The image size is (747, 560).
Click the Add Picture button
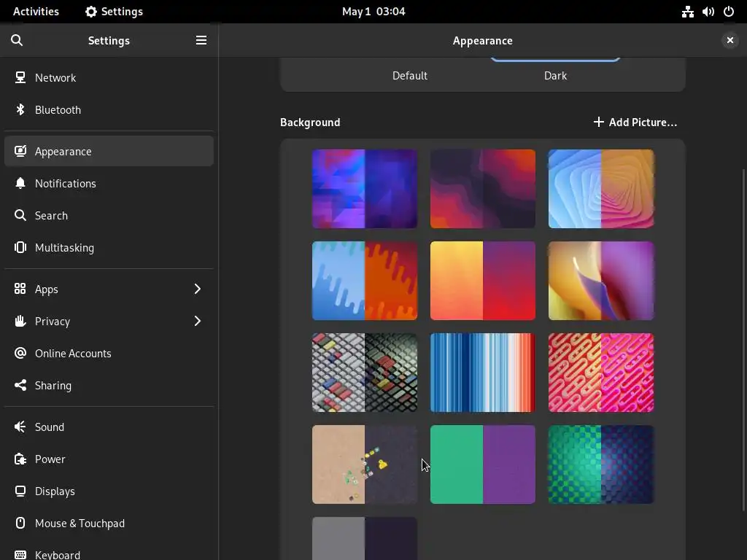[x=635, y=122]
